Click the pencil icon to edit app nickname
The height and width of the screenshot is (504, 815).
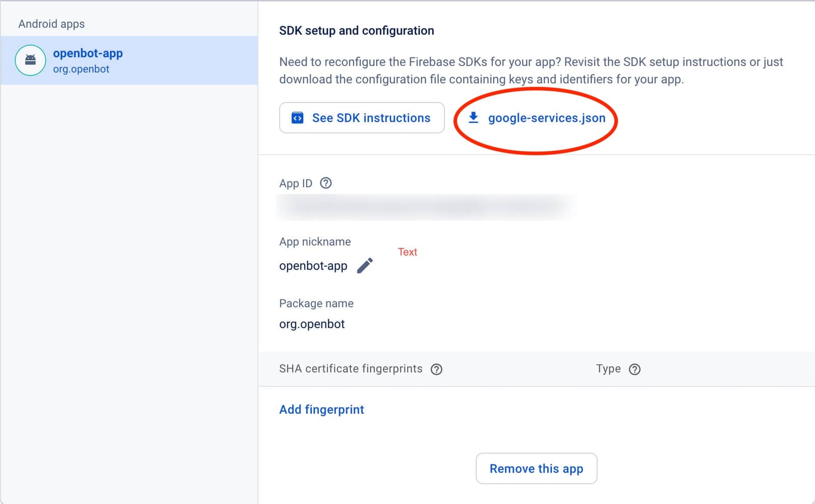tap(365, 265)
